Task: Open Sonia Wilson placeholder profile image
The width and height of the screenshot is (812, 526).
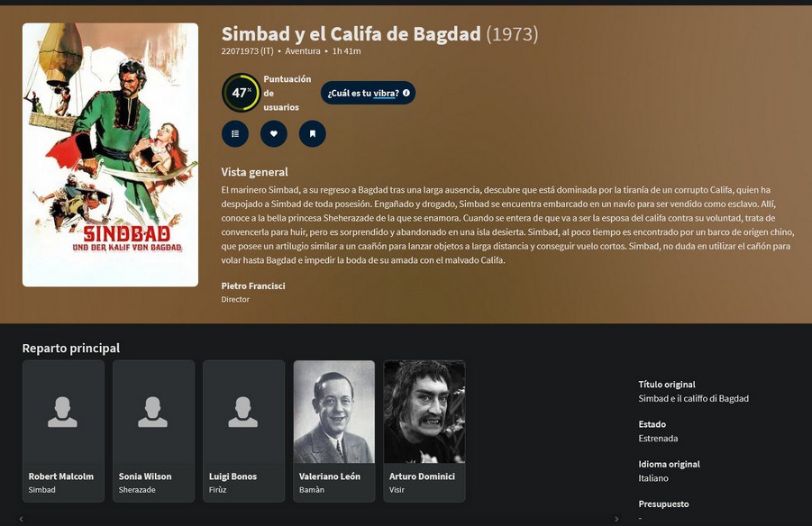Action: point(153,412)
